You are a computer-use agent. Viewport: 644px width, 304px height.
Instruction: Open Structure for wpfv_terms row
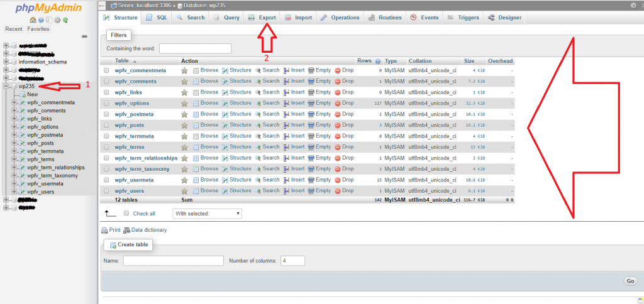[236, 147]
